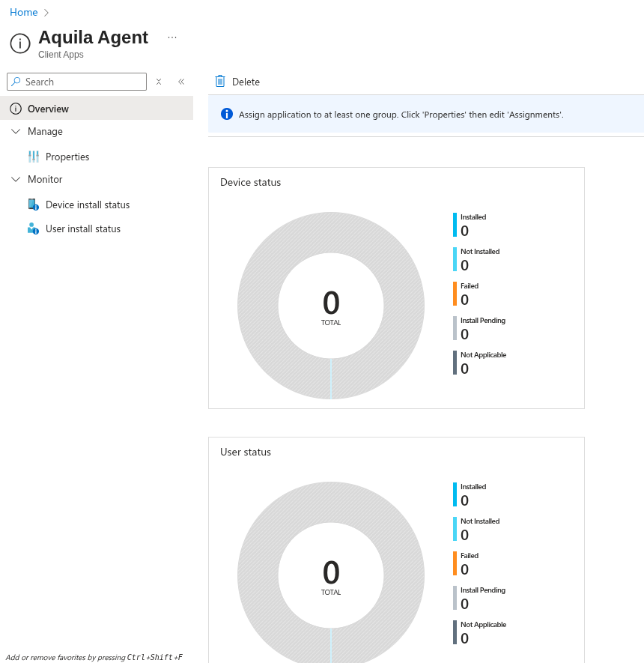Click into the Search input field
Image resolution: width=644 pixels, height=663 pixels.
tap(82, 82)
